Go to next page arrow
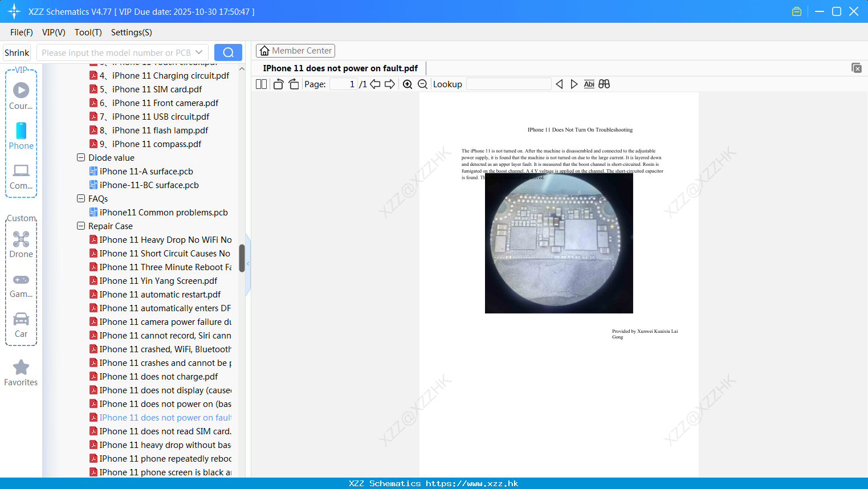This screenshot has width=868, height=489. coord(390,84)
